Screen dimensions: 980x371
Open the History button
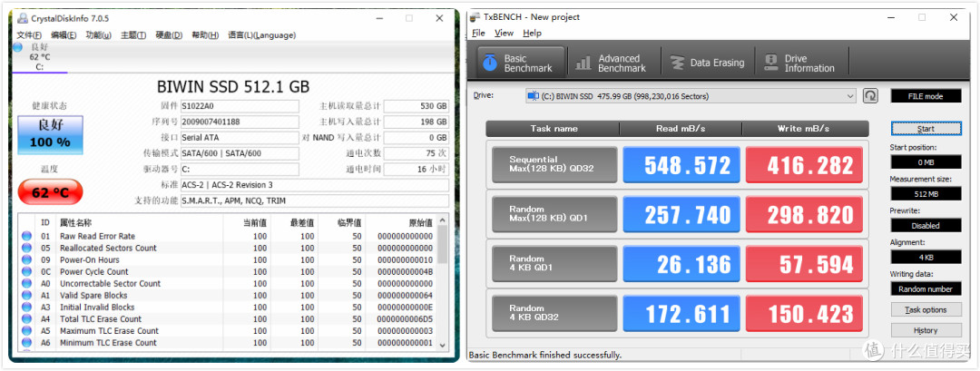(x=926, y=330)
